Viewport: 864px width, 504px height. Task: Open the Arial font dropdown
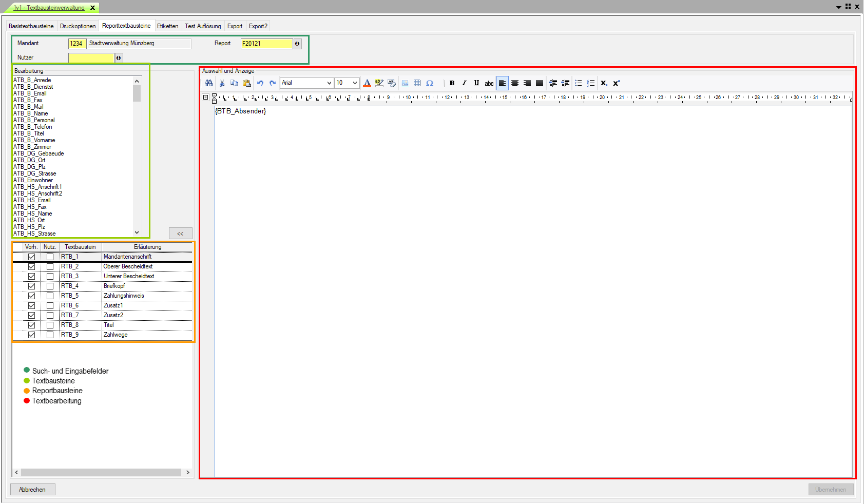tap(329, 83)
